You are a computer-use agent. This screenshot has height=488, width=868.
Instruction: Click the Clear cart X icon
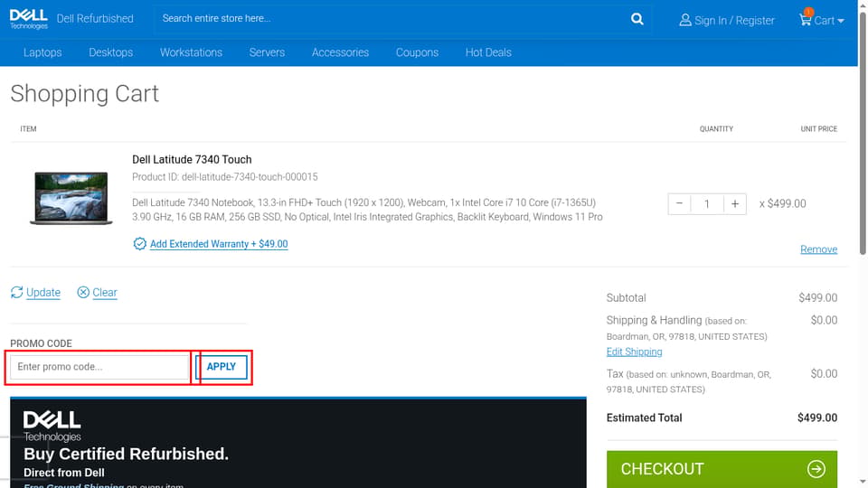pyautogui.click(x=83, y=292)
